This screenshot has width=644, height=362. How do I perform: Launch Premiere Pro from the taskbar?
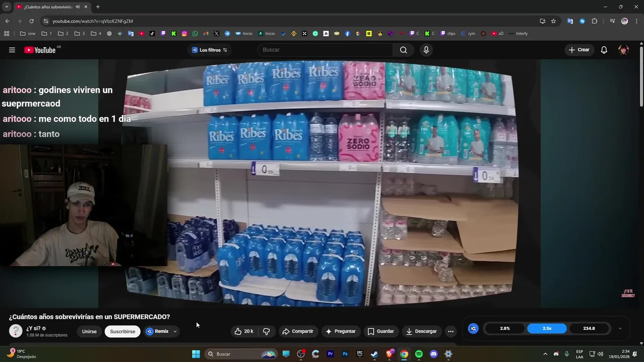pos(330,354)
